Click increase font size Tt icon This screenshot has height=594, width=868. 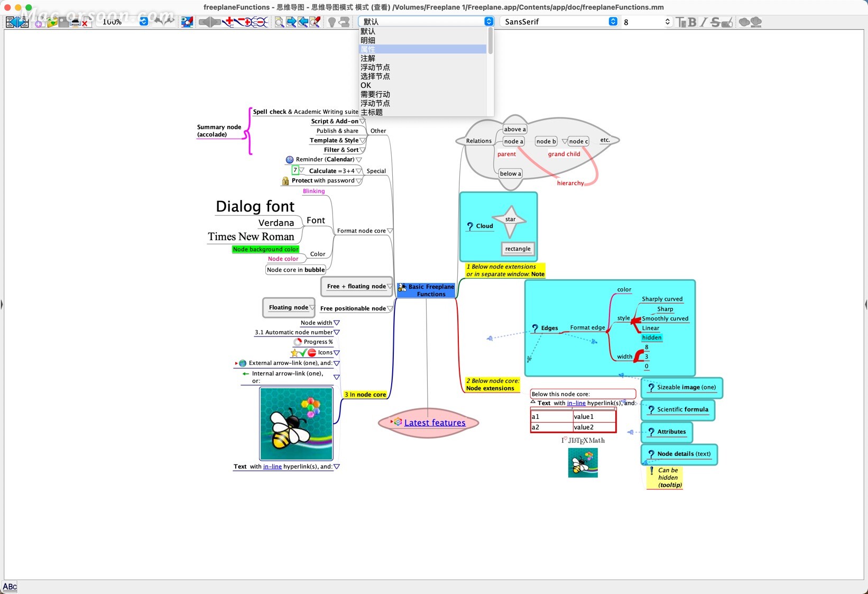[681, 22]
